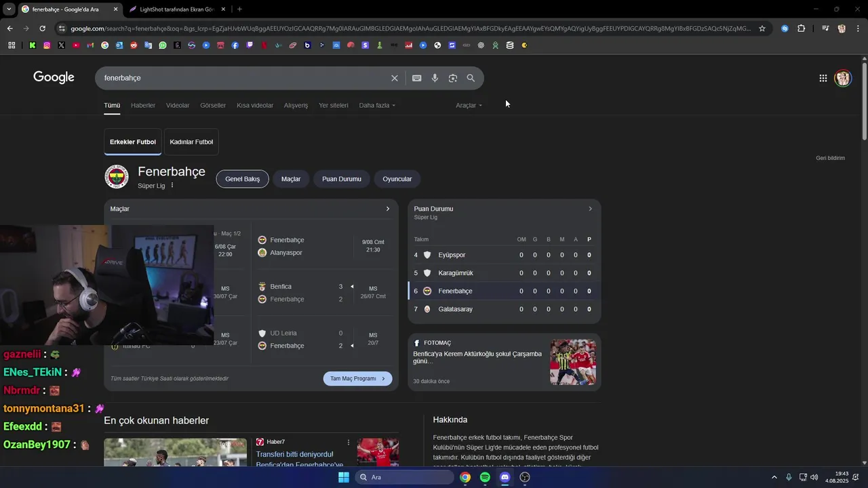The image size is (868, 488).
Task: Click the Shazam extension icon
Action: point(785,28)
